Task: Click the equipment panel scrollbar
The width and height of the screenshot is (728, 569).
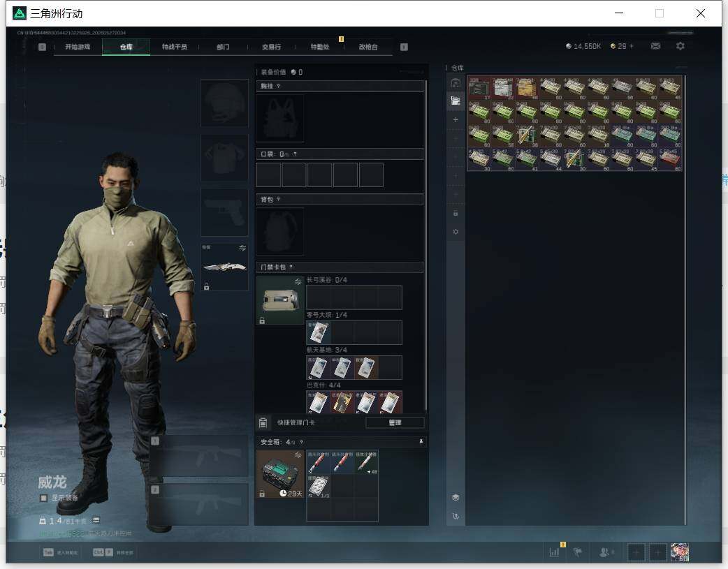Action: click(425, 245)
